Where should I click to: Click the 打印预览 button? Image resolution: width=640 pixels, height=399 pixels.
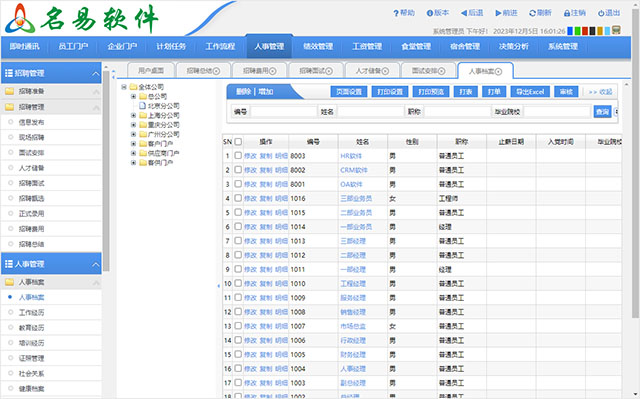click(x=431, y=92)
